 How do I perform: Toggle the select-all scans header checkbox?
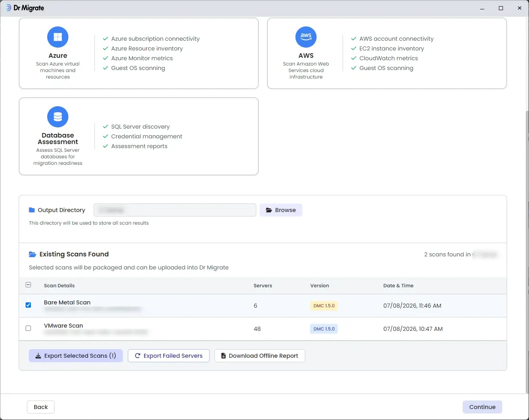pyautogui.click(x=28, y=285)
